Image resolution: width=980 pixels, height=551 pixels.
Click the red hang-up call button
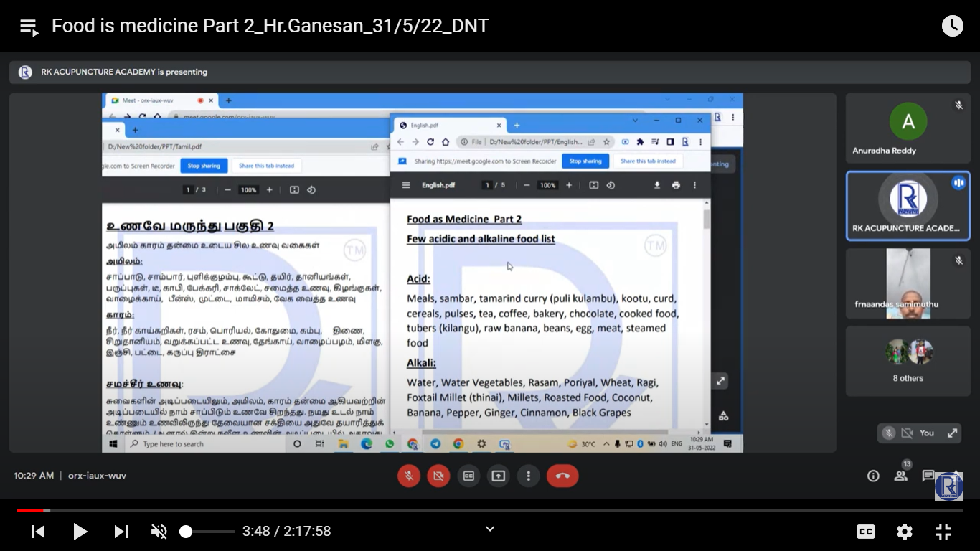(562, 476)
